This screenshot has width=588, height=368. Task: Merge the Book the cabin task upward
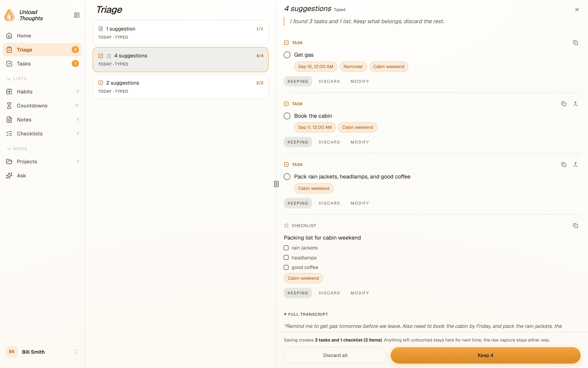pyautogui.click(x=575, y=104)
